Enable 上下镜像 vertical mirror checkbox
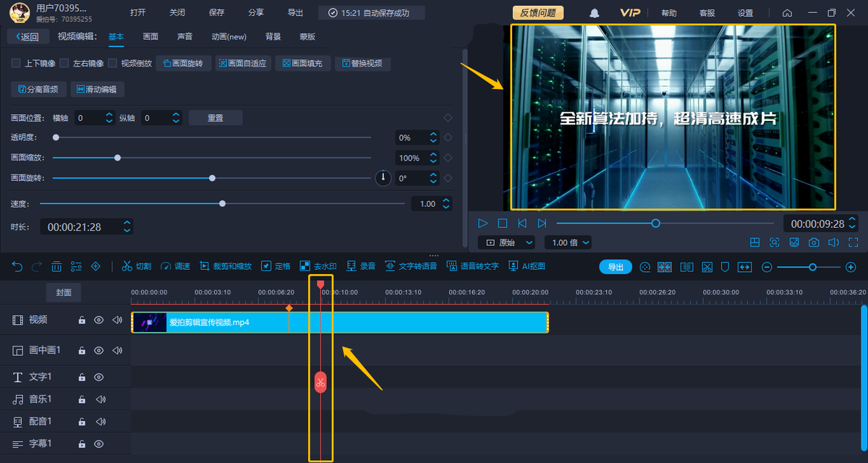The height and width of the screenshot is (463, 868). [16, 63]
